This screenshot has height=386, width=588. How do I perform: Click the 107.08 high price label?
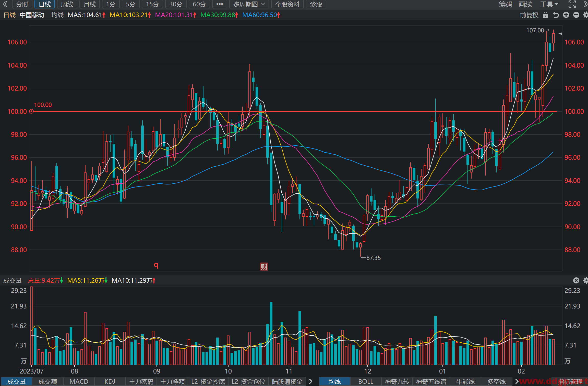pyautogui.click(x=538, y=30)
